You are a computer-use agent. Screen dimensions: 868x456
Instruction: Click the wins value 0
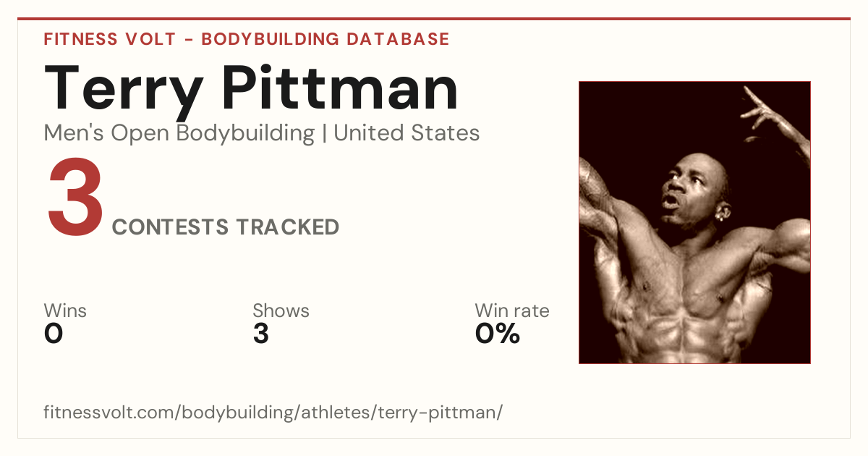(x=54, y=334)
